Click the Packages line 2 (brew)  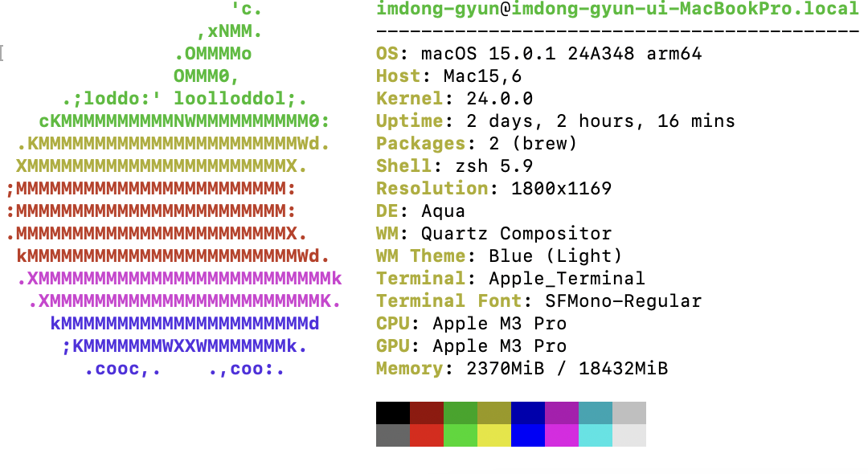click(x=477, y=144)
